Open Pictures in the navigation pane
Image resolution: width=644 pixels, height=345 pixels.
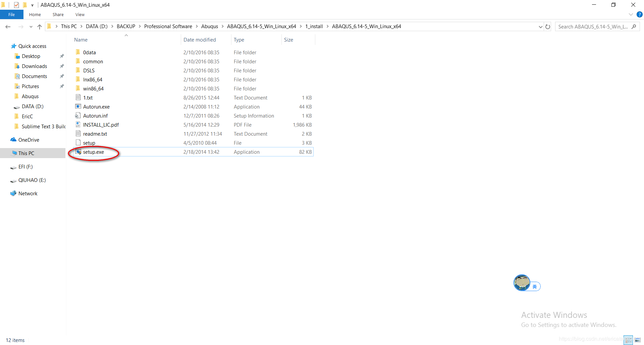pos(30,86)
